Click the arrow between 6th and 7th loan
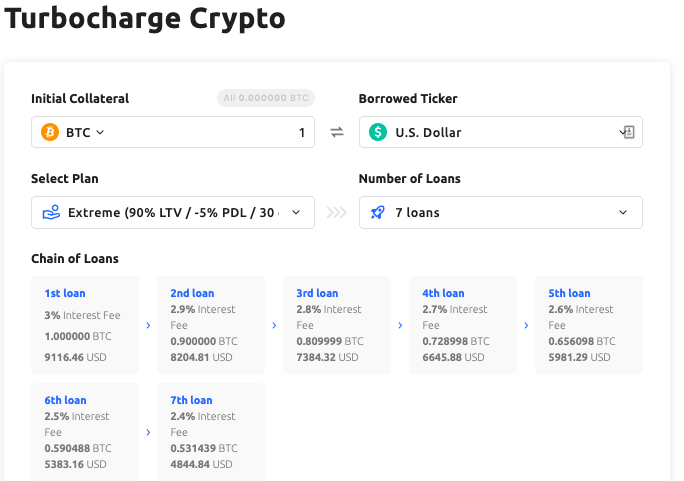684x481 pixels. [148, 432]
